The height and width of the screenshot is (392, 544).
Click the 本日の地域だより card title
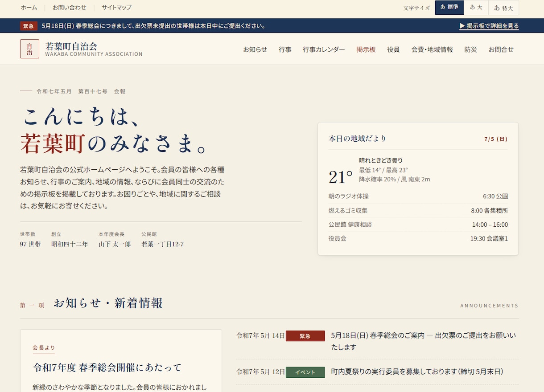coord(357,139)
